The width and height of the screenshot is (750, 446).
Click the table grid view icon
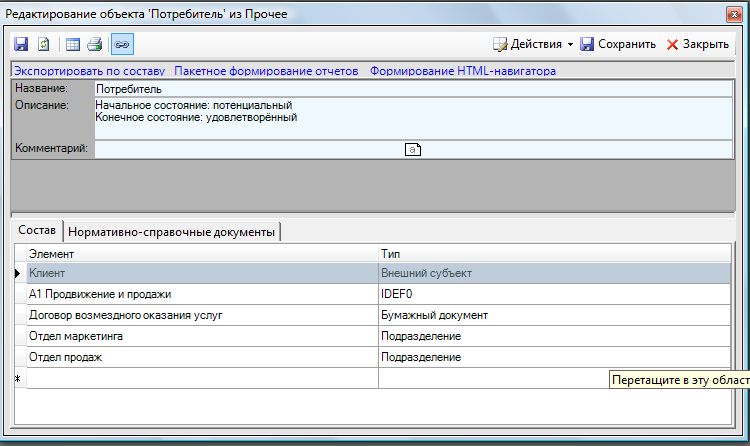tap(73, 44)
